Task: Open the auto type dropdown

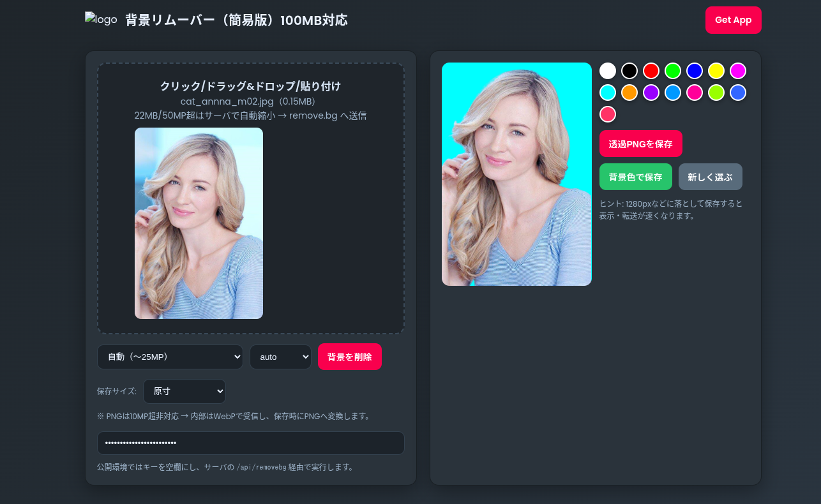Action: (280, 357)
